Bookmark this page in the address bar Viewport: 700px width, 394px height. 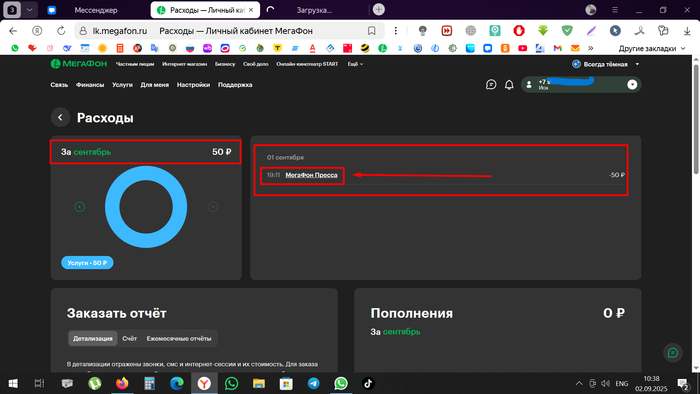click(371, 31)
